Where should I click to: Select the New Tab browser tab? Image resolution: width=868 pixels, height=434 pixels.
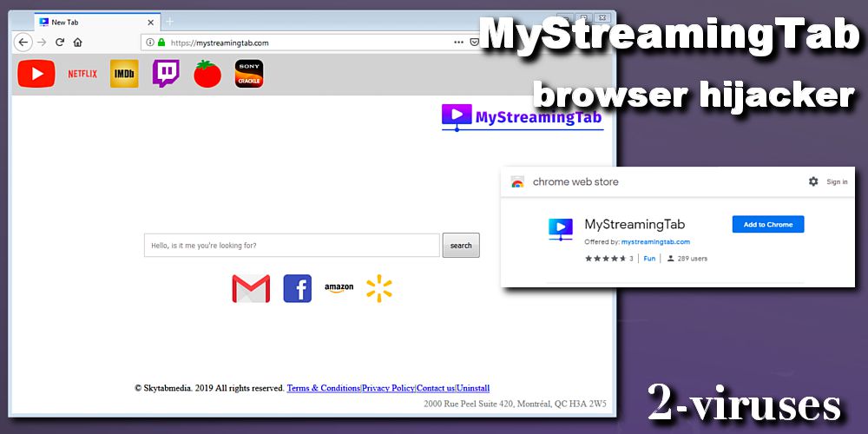point(97,23)
